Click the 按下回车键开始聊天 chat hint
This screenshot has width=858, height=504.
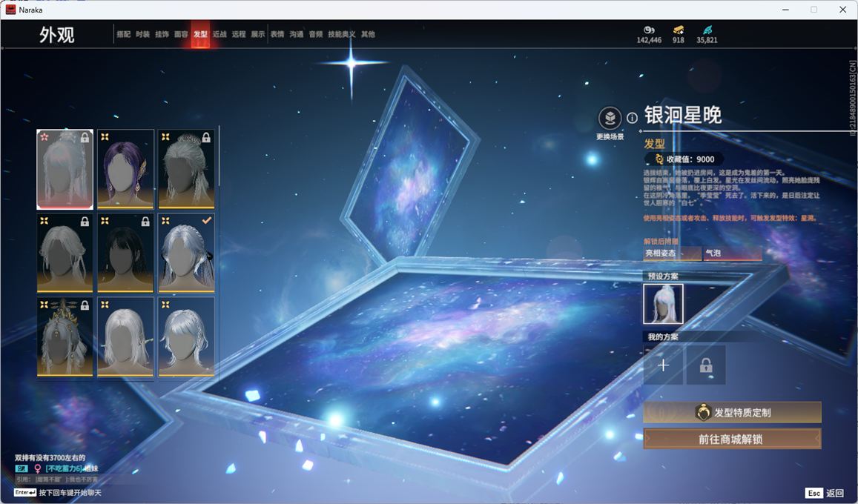click(x=70, y=493)
